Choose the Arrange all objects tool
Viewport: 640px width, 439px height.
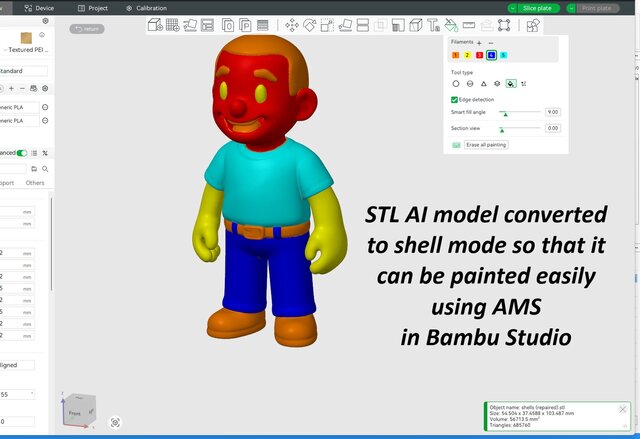[207, 25]
